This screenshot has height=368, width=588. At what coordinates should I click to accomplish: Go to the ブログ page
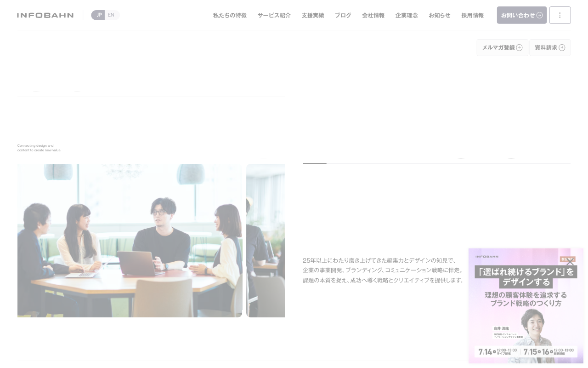[343, 15]
